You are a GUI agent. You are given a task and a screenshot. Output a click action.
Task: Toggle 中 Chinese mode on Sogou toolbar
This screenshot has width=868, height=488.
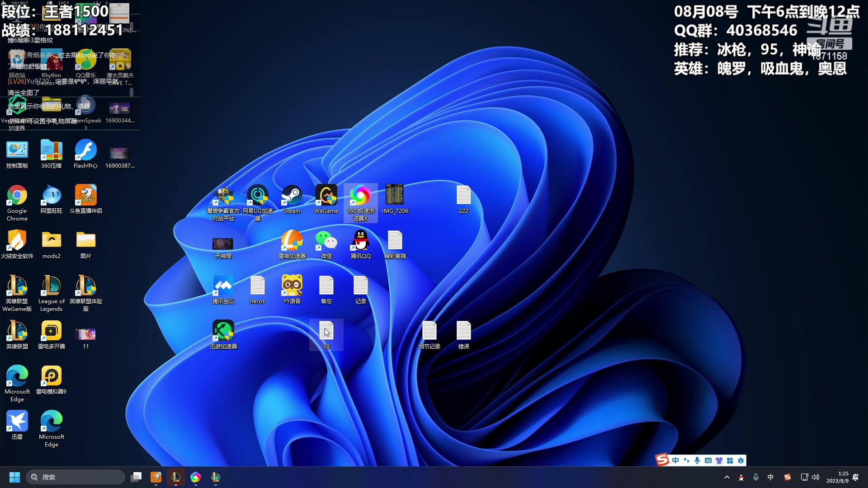[675, 460]
